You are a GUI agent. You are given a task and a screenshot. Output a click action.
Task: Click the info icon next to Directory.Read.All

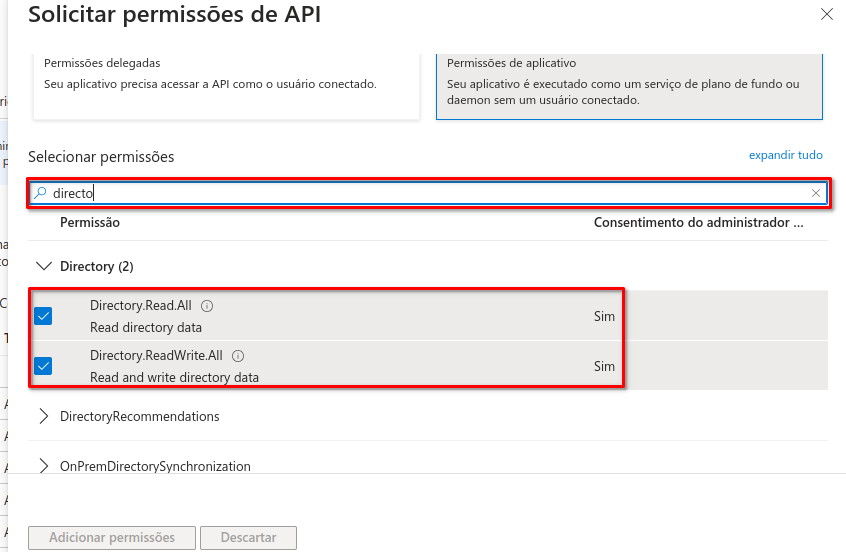click(207, 306)
